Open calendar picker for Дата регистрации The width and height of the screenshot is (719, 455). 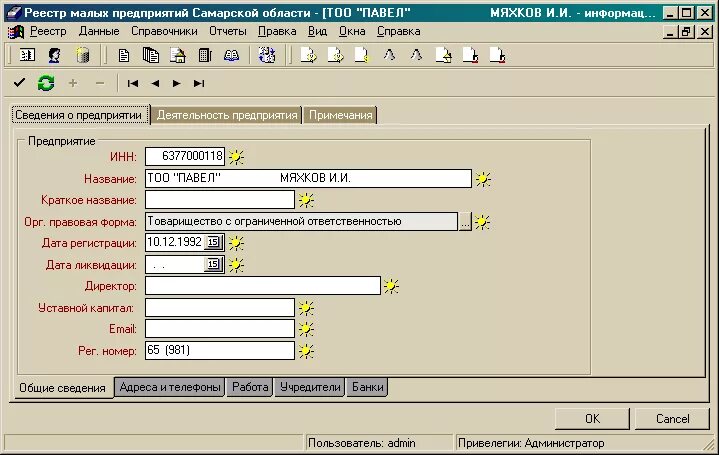(213, 242)
